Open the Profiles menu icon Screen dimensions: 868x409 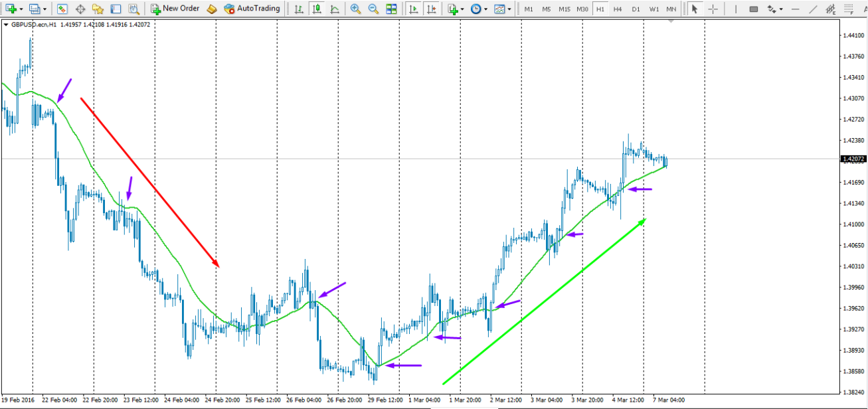pyautogui.click(x=35, y=9)
